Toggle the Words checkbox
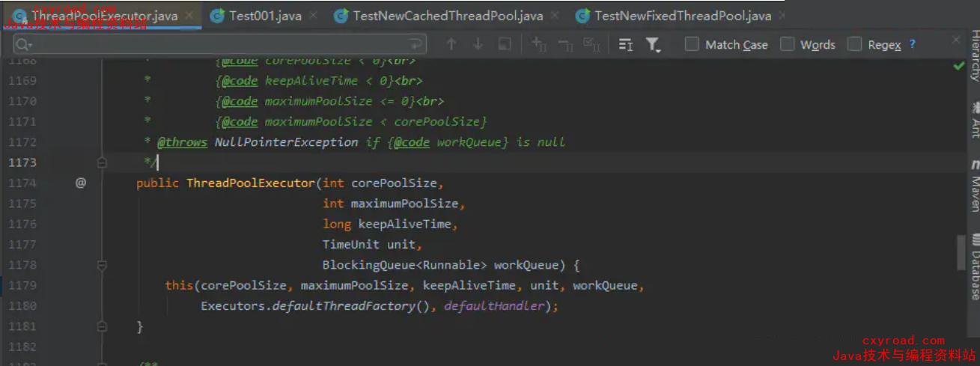 click(788, 45)
